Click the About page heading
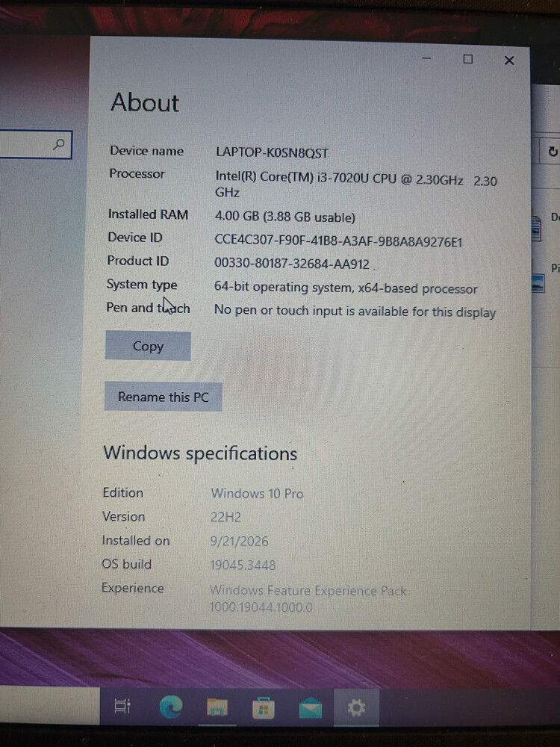 tap(145, 102)
